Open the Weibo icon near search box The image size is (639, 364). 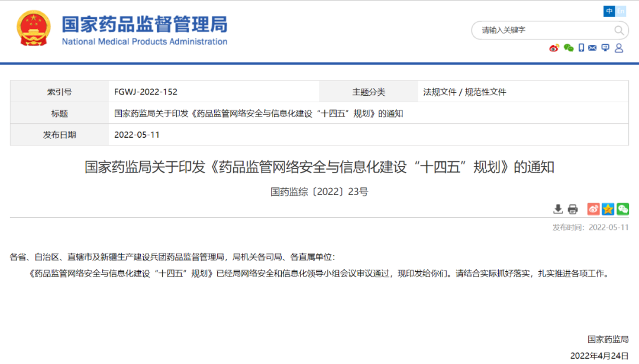coord(554,48)
